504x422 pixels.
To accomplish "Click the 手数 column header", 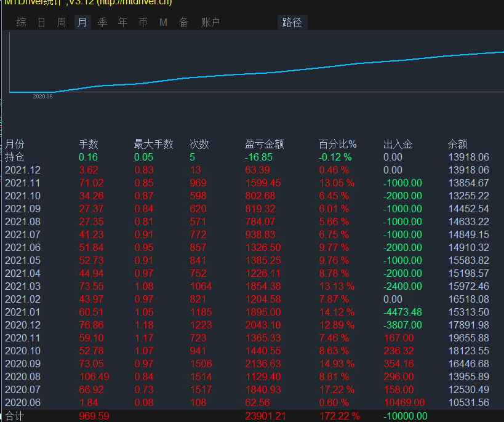I will (89, 144).
